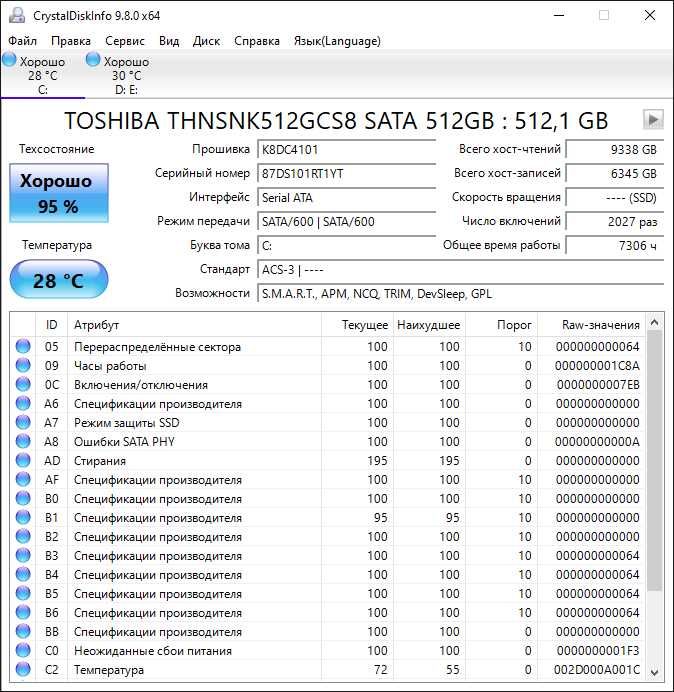Open the Файл menu
Screen dimensions: 674x692
pos(22,41)
